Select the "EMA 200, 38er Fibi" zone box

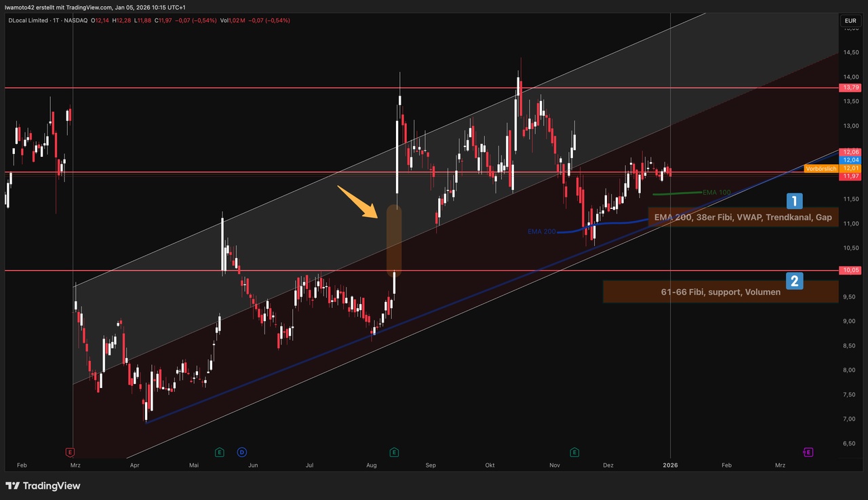(743, 217)
